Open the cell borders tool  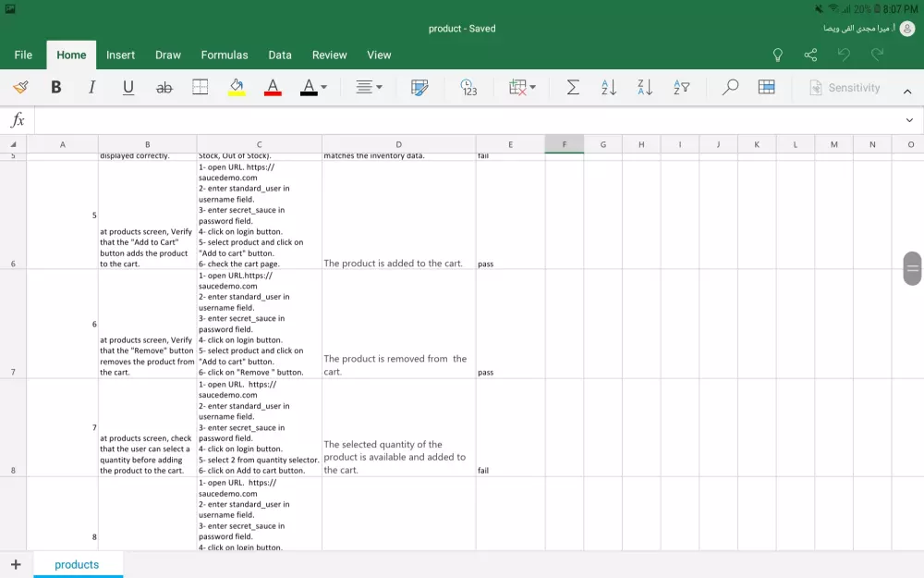pos(200,88)
